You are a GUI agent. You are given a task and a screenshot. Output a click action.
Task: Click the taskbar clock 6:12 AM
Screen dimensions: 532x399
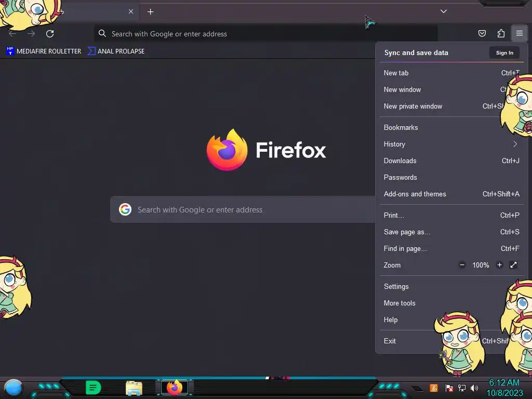point(504,383)
